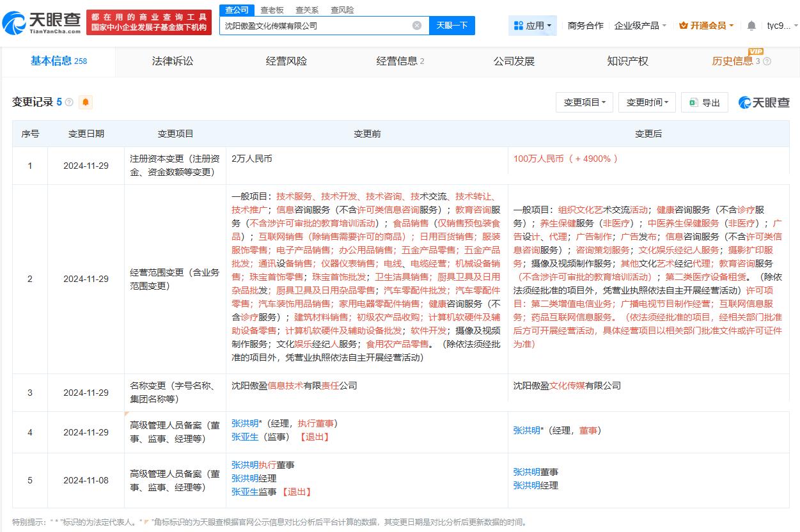Open the TianYanCha logo homepage
Screen dimensions: 800x532
(x=42, y=23)
